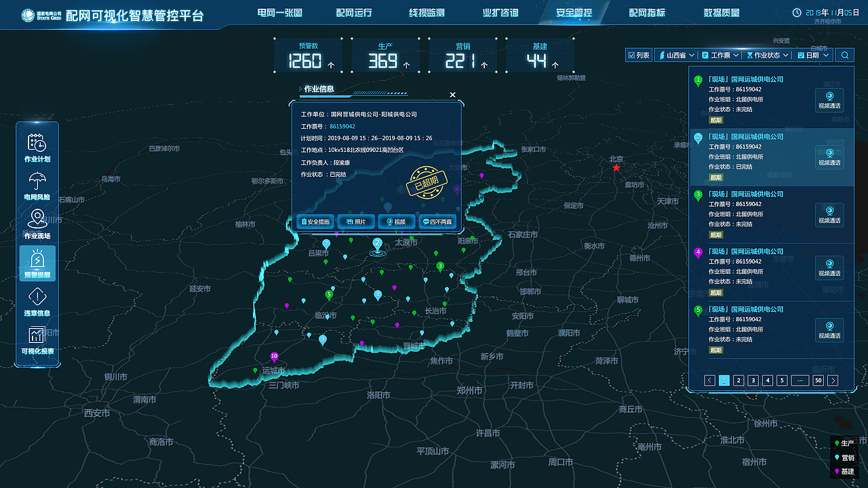The width and height of the screenshot is (868, 488).
Task: Switch to 业扩咨询 tab
Action: click(x=500, y=13)
